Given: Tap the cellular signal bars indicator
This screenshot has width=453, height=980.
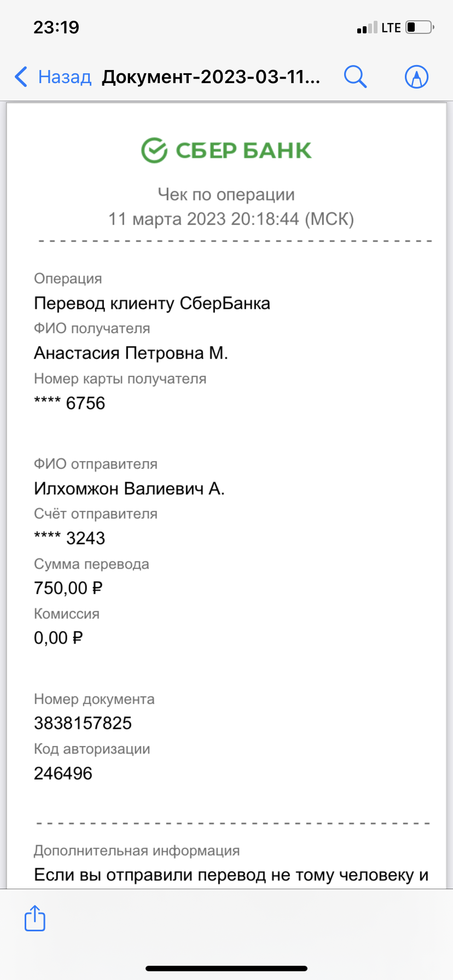Looking at the screenshot, I should pyautogui.click(x=367, y=27).
